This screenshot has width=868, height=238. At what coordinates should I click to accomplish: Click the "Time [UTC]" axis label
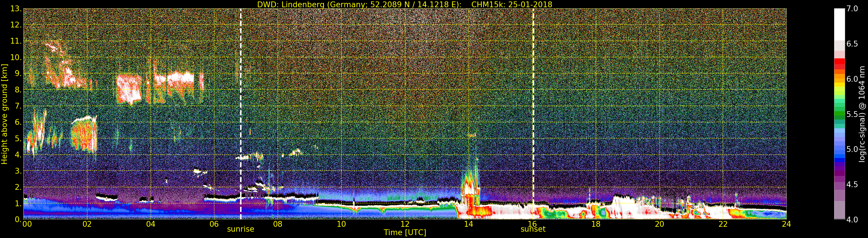[x=405, y=233]
